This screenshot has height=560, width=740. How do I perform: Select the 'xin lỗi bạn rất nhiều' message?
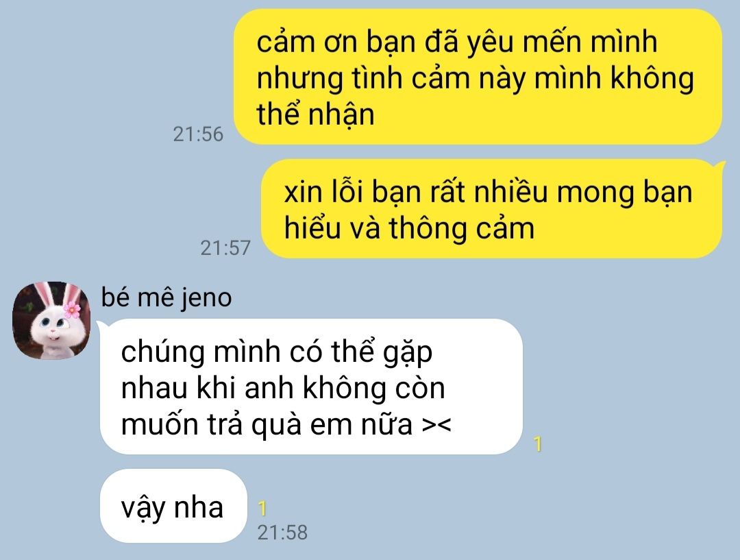coord(491,208)
